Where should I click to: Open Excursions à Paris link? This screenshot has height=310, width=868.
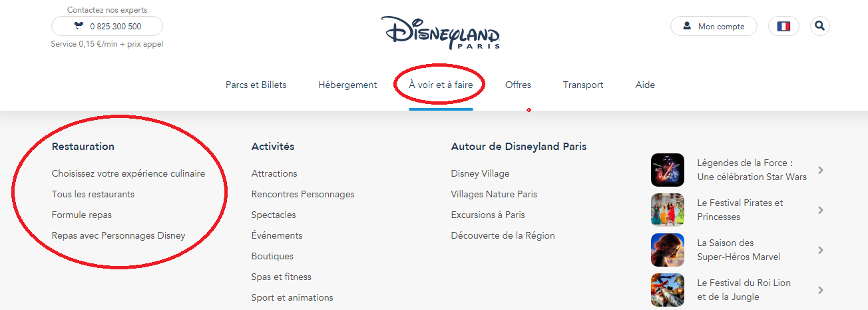[x=488, y=215]
